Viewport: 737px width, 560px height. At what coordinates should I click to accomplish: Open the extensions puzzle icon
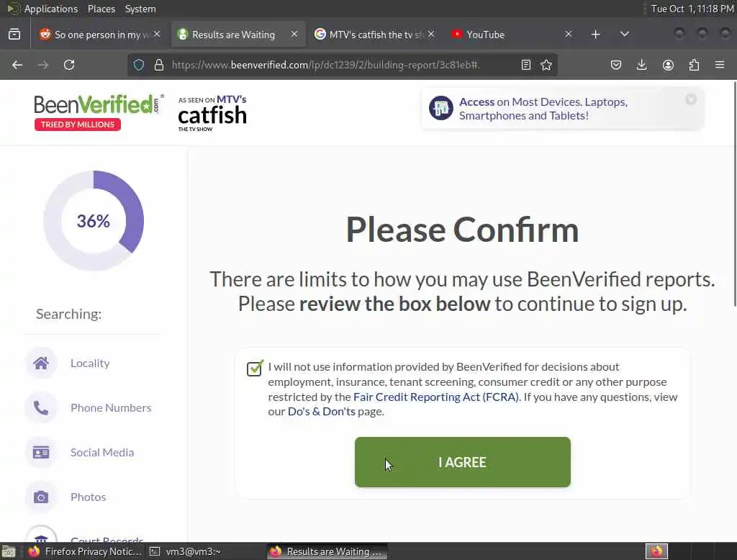tap(694, 65)
